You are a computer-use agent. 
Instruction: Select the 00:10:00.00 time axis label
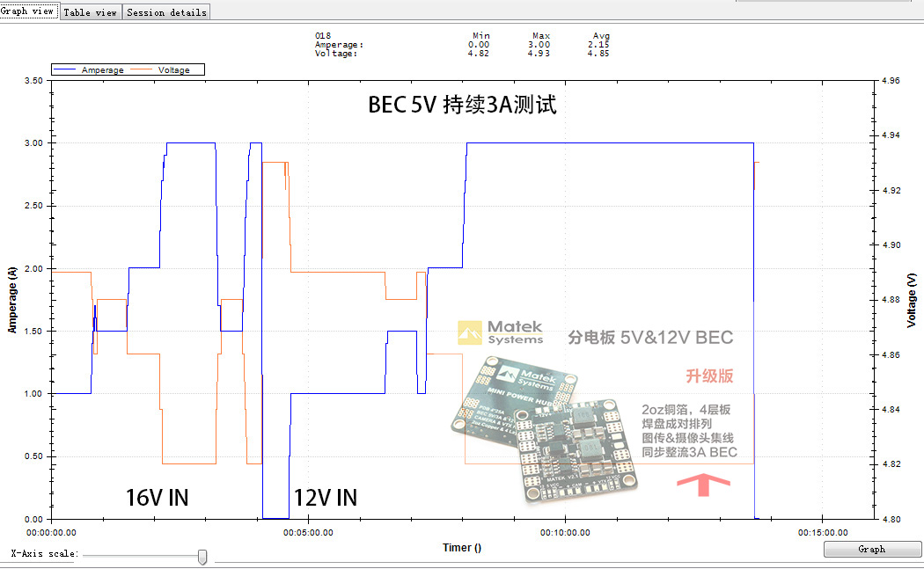point(565,532)
